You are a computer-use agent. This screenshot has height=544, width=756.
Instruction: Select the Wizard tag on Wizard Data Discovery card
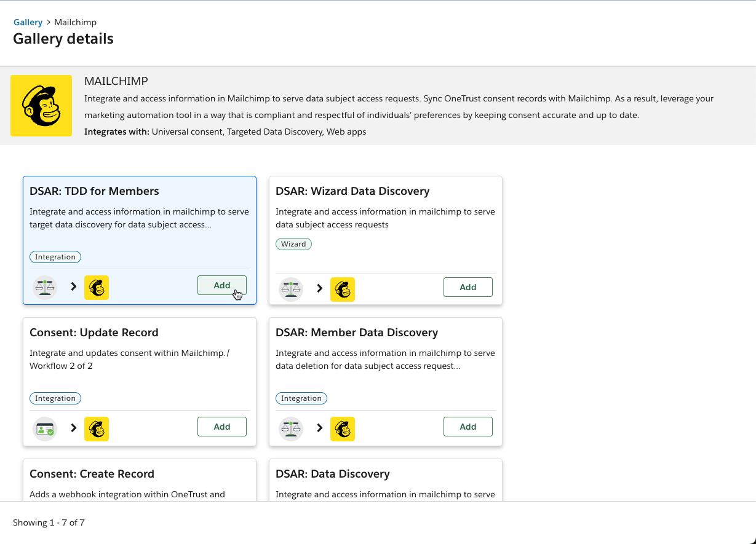point(293,243)
